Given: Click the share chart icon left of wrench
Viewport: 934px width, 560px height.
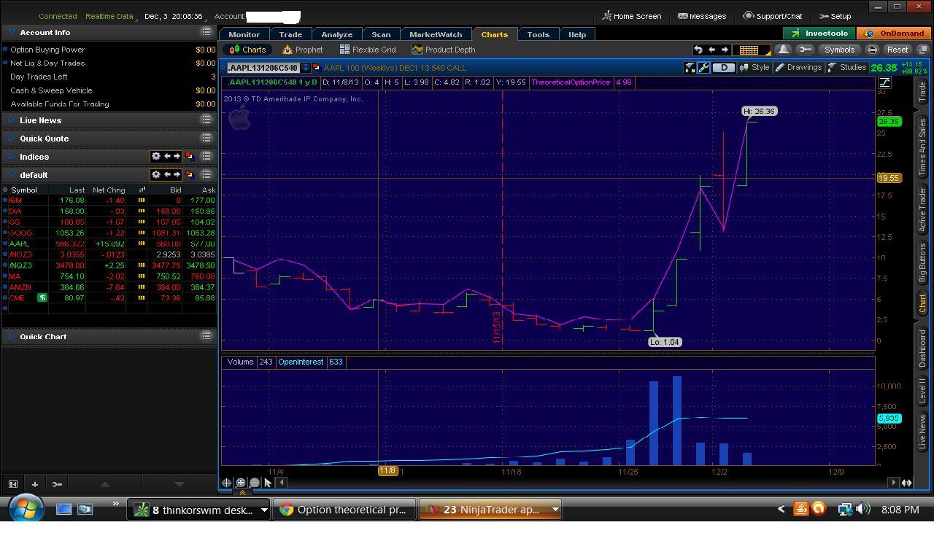Looking at the screenshot, I should coord(690,67).
